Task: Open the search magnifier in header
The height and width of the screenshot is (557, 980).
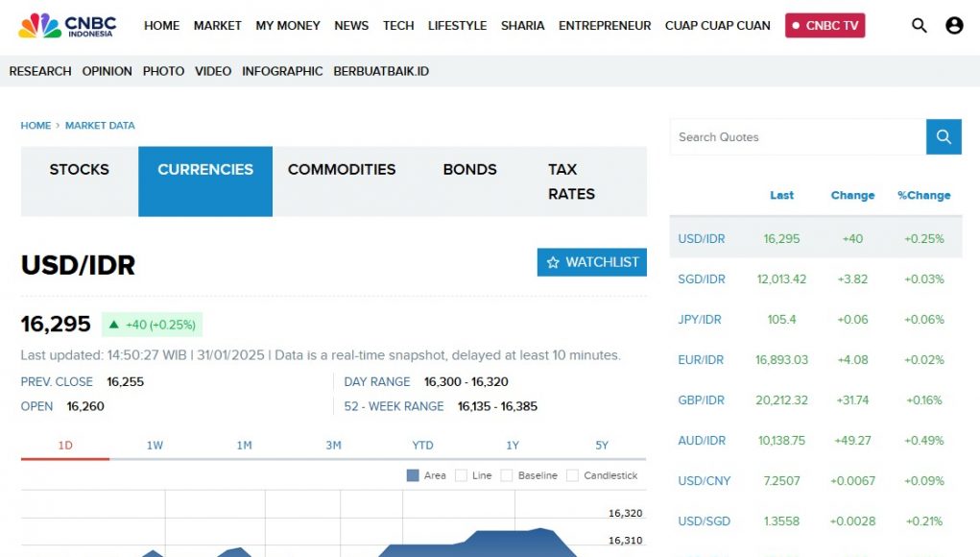Action: click(919, 26)
